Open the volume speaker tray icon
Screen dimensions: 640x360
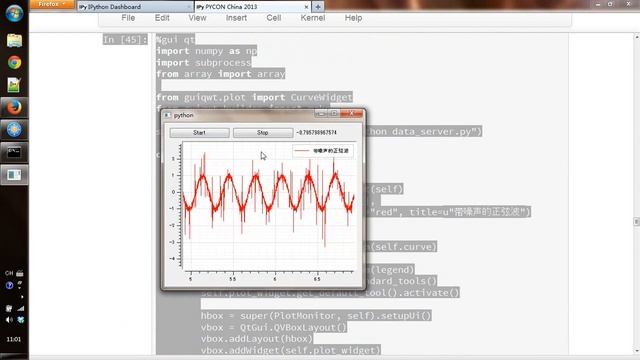(x=9, y=320)
